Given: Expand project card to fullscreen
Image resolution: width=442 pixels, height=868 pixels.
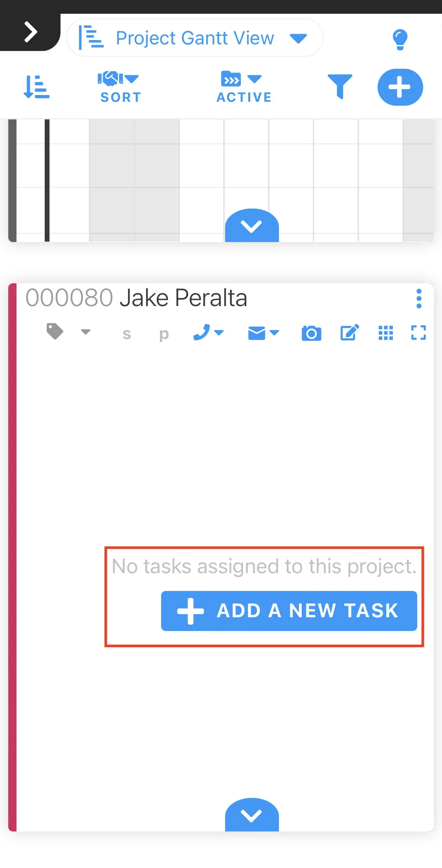Looking at the screenshot, I should tap(418, 333).
